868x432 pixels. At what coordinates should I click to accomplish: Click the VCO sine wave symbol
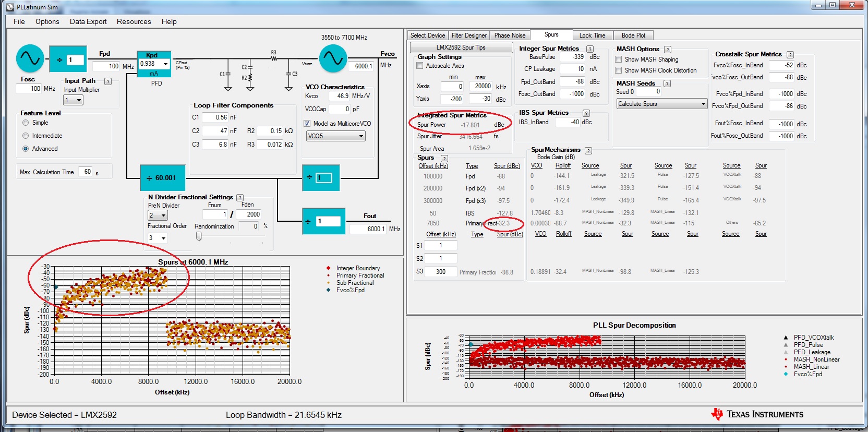tap(333, 58)
